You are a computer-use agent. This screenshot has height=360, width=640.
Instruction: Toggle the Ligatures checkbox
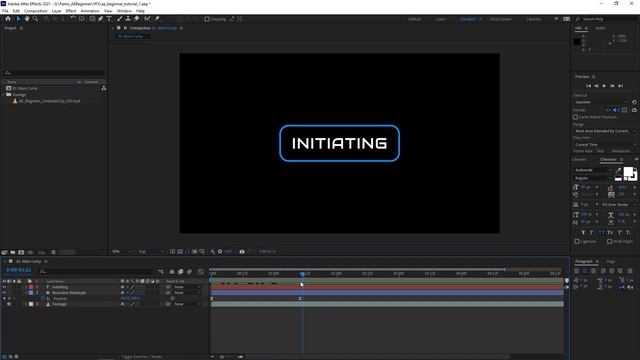(577, 242)
